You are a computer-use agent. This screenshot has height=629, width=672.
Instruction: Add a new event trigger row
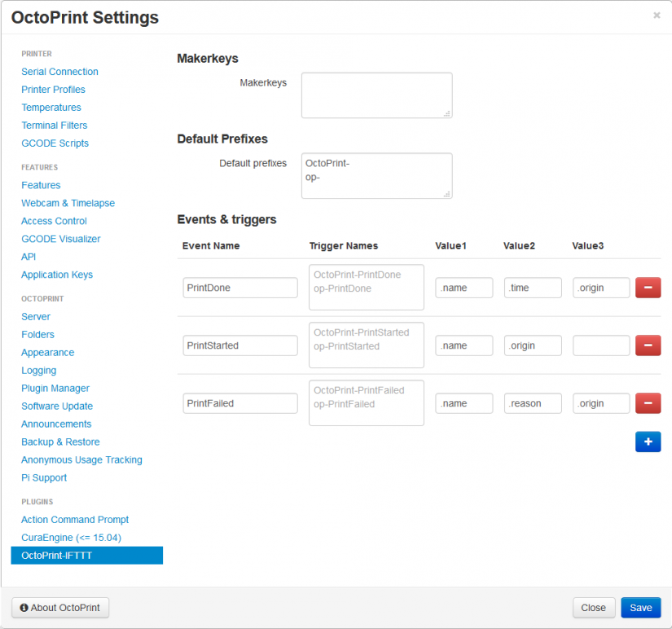[648, 442]
